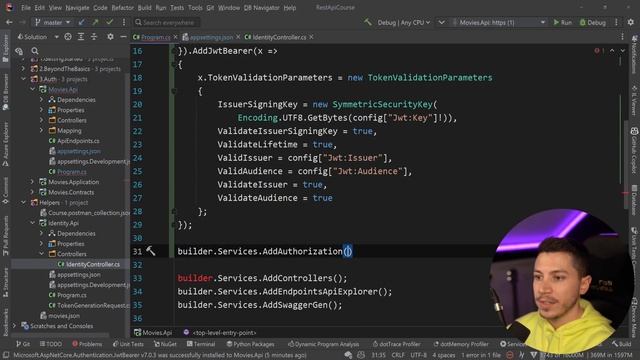Open the Problems tool window
The width and height of the screenshot is (640, 360).
[x=87, y=344]
